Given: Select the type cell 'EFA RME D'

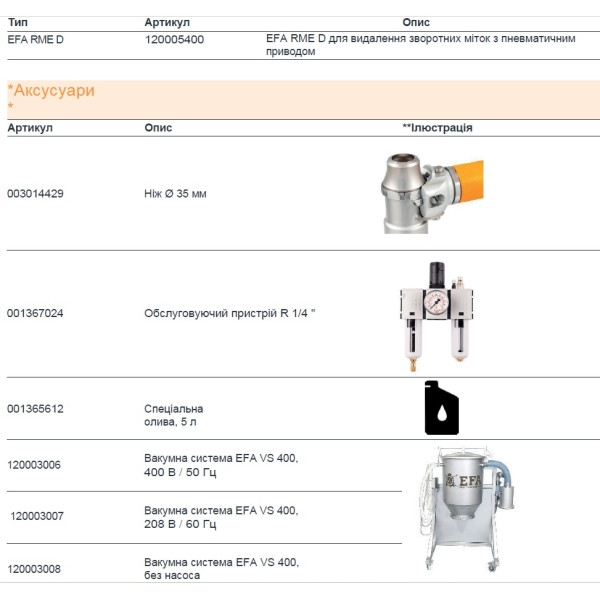Looking at the screenshot, I should (x=36, y=39).
